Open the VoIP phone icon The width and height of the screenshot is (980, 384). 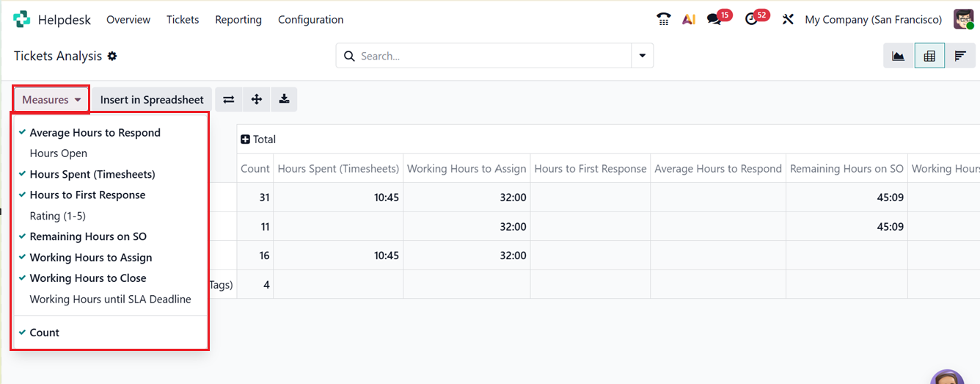pyautogui.click(x=663, y=20)
